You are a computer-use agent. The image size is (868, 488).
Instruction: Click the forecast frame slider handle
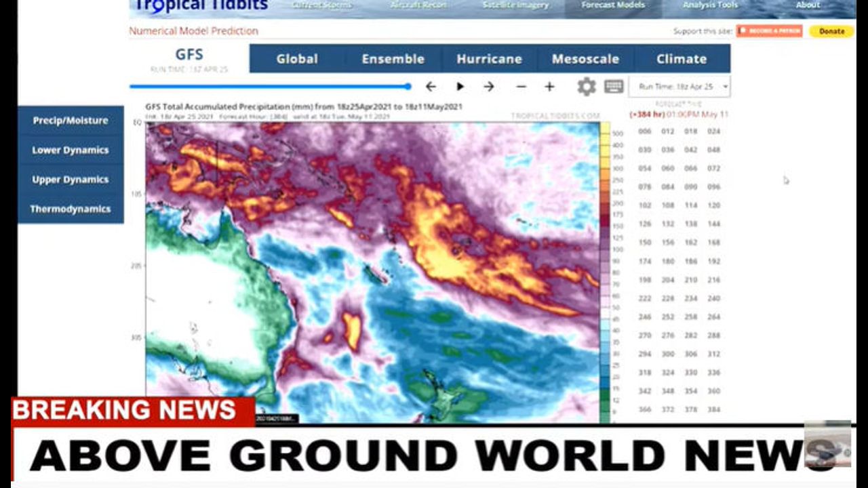pos(408,87)
